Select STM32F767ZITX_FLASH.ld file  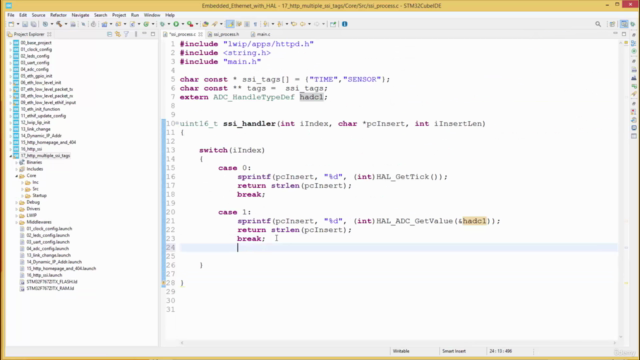52,282
